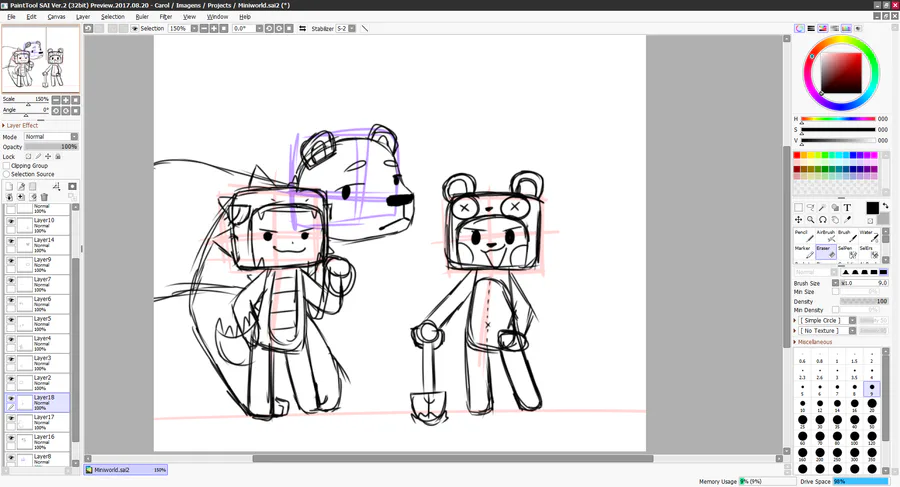Image resolution: width=900 pixels, height=487 pixels.
Task: Select the SelPen tool
Action: (847, 252)
